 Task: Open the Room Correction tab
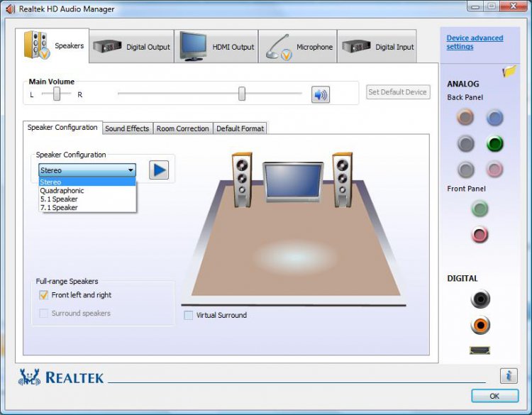tap(182, 128)
